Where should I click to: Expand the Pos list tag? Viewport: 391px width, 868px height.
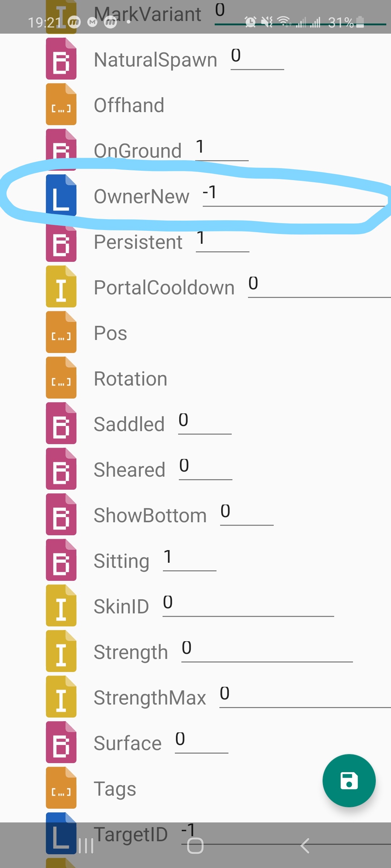point(110,333)
